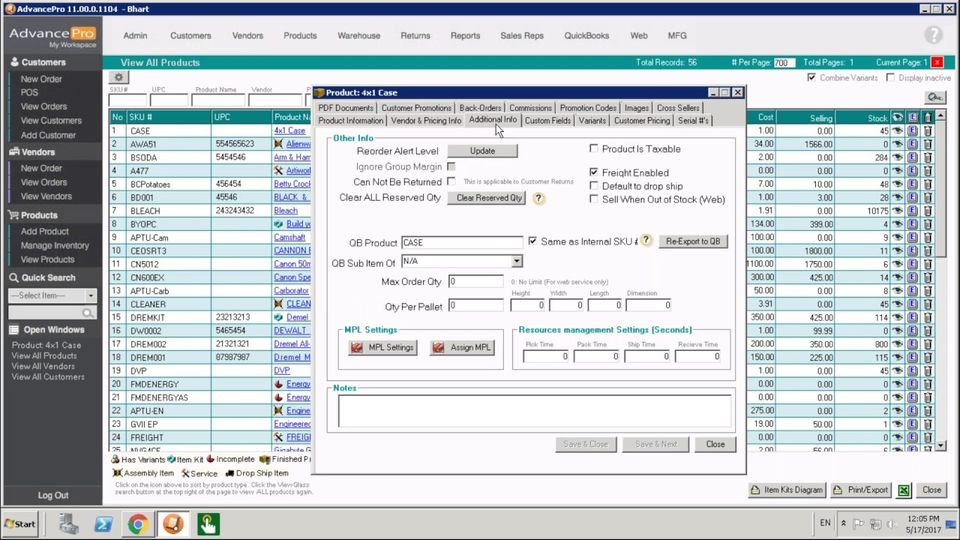Image resolution: width=960 pixels, height=540 pixels.
Task: Click the green hand icon in taskbar
Action: coord(208,524)
